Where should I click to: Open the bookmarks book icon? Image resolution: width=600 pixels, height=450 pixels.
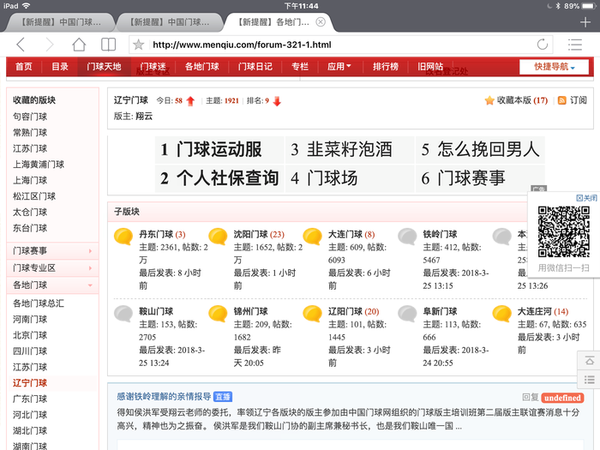tap(108, 44)
